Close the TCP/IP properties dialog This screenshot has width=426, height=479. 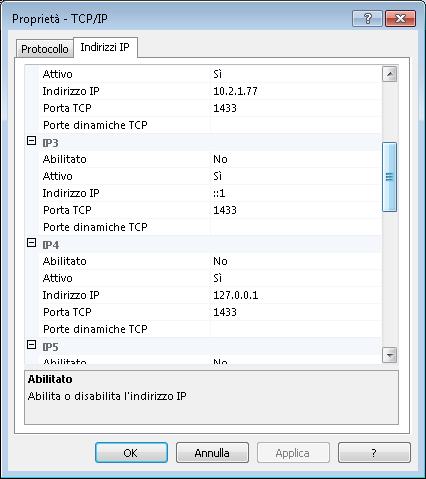[x=400, y=19]
